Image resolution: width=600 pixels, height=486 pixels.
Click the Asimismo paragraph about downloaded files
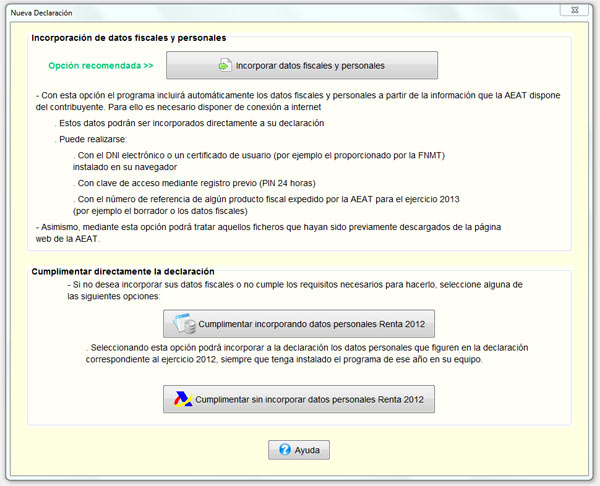tap(268, 233)
